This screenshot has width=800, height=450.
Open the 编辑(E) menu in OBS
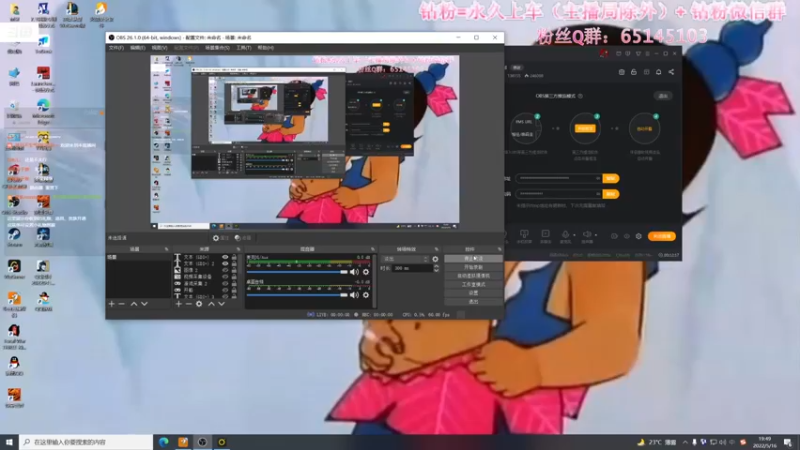pyautogui.click(x=137, y=47)
